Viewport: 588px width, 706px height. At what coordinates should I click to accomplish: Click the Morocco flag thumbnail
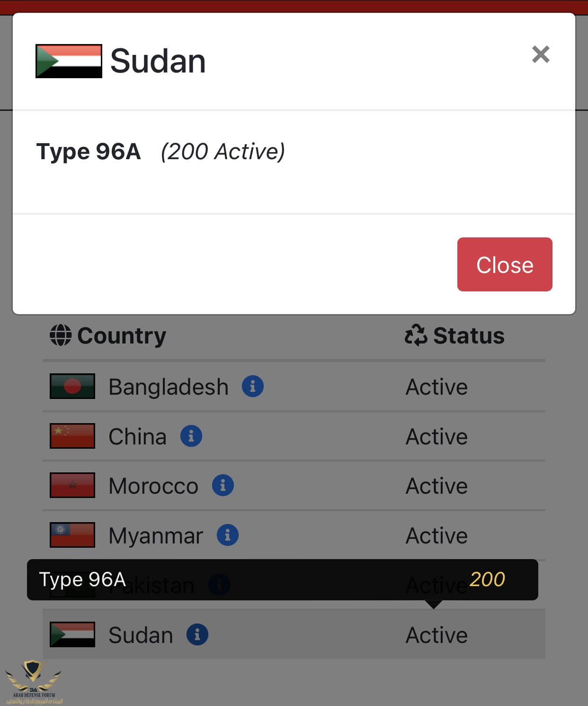pos(72,485)
